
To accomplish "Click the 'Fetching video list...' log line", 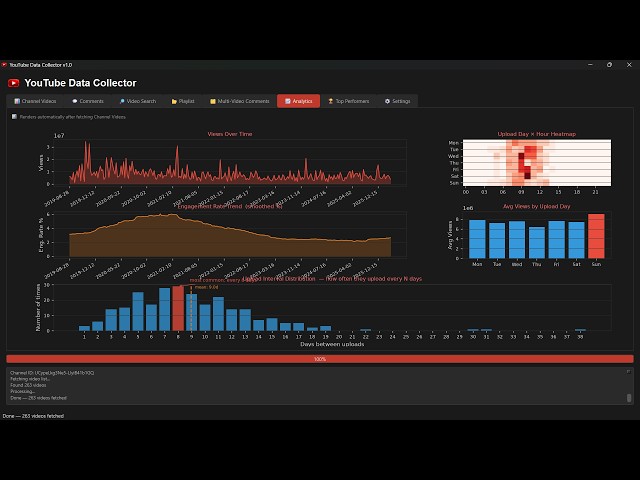I will [30, 379].
